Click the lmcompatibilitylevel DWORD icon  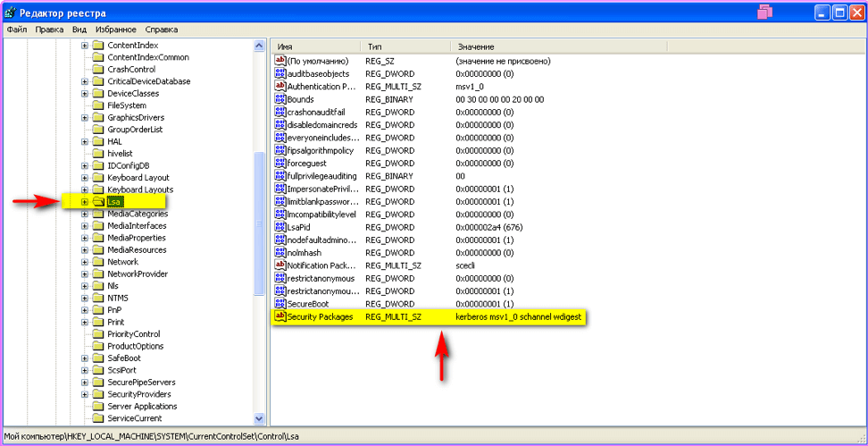280,215
